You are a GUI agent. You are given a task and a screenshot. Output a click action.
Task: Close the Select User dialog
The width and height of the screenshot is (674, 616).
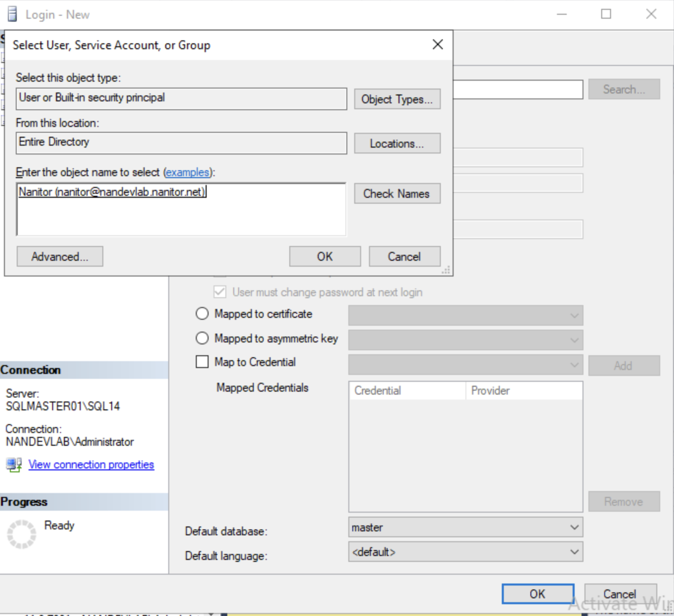pos(437,45)
